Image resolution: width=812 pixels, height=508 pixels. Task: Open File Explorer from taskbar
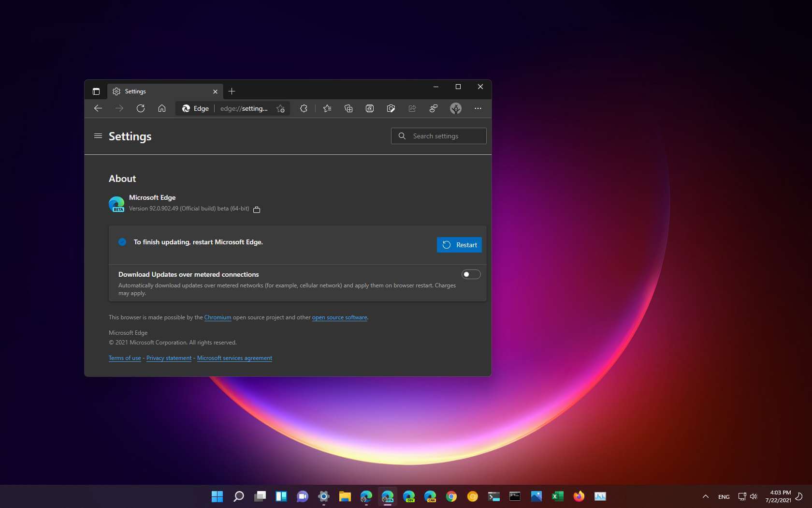pyautogui.click(x=345, y=496)
